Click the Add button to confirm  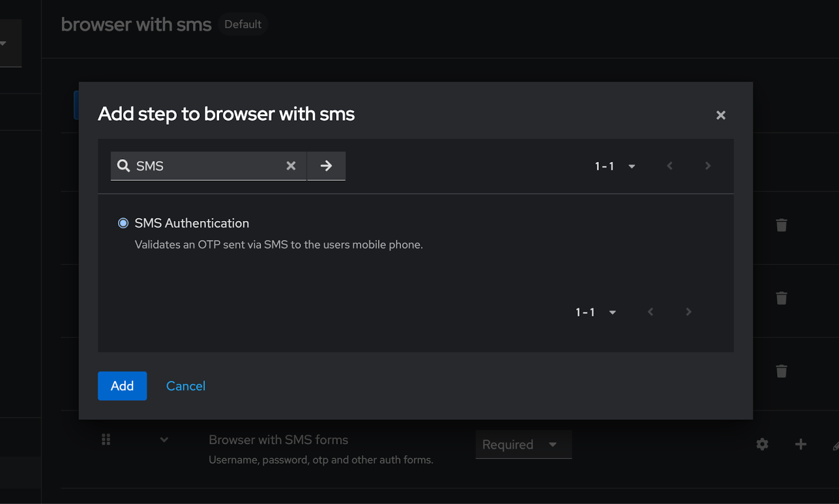click(x=122, y=386)
